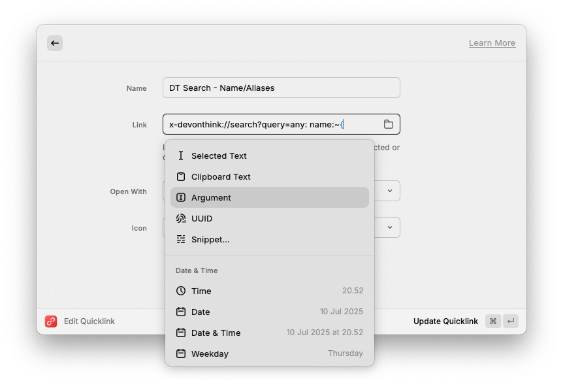Click the Command key shortcut badge
Image resolution: width=563 pixels, height=392 pixels.
point(493,321)
